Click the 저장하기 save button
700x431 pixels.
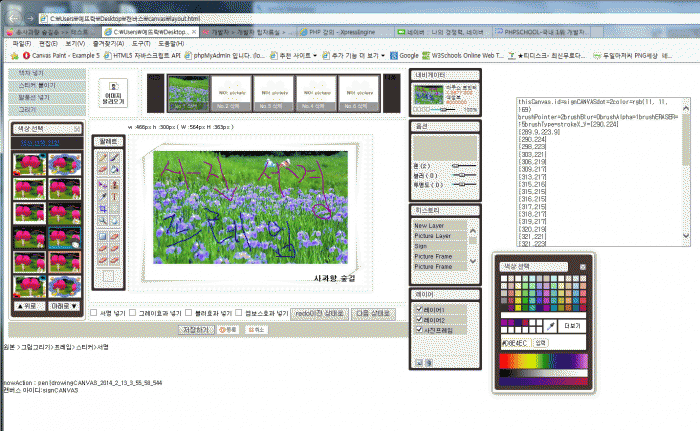click(196, 330)
